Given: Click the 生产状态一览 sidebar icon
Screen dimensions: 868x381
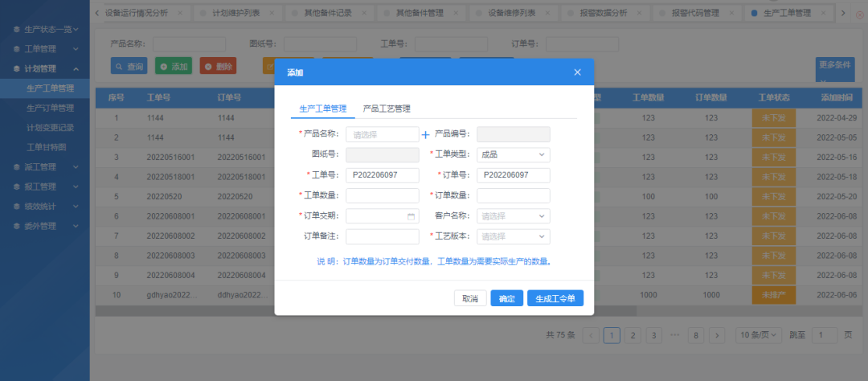Looking at the screenshot, I should point(17,29).
